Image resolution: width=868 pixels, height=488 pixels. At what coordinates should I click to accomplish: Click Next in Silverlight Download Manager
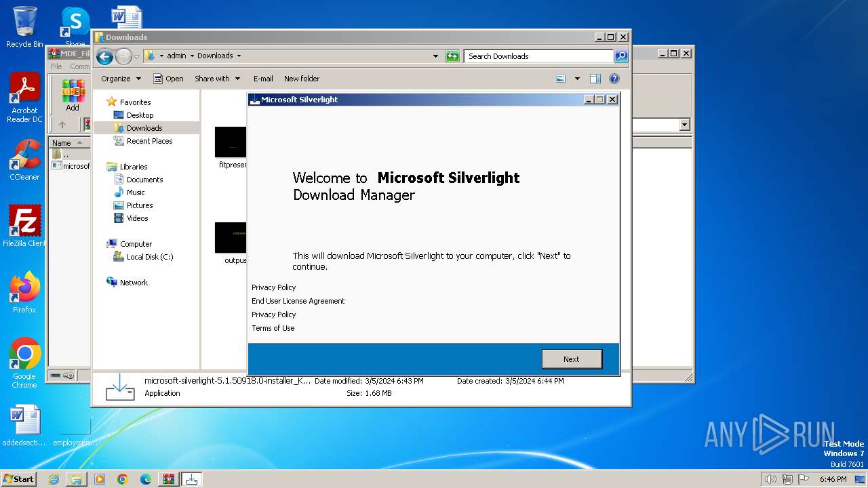(x=572, y=359)
